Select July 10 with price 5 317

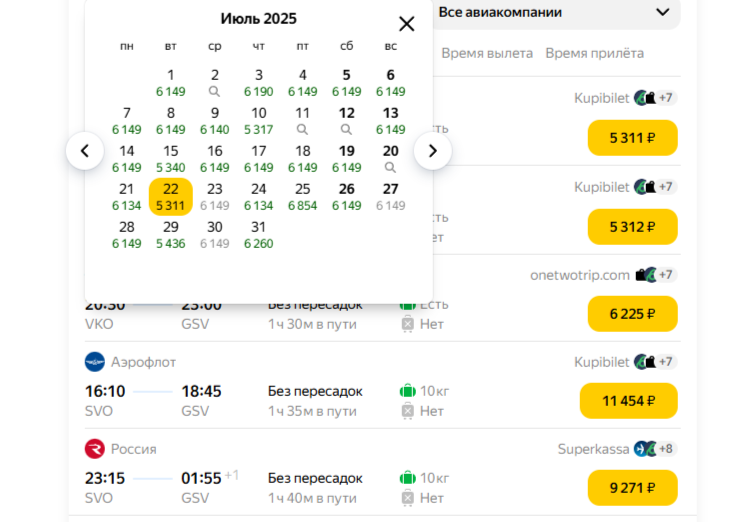pos(258,121)
